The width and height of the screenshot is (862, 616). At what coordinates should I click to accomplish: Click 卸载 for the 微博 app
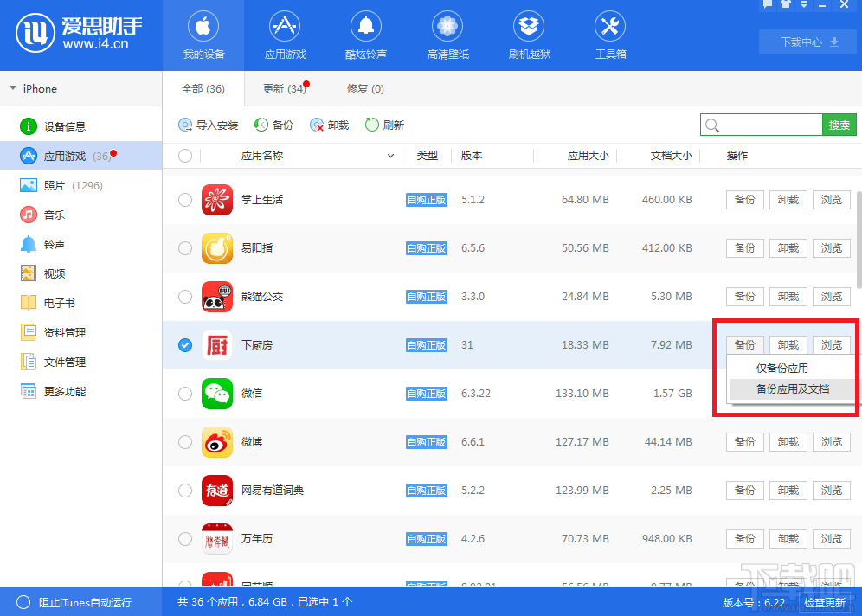[787, 442]
